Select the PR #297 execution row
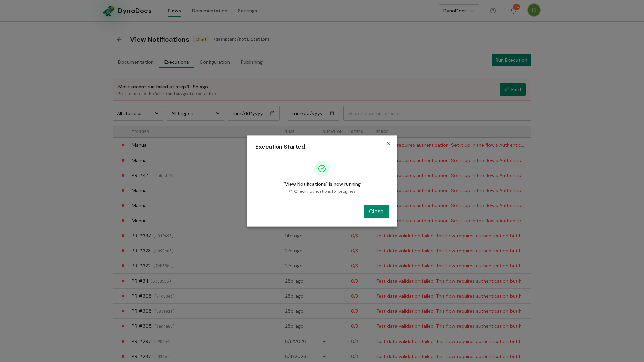The height and width of the screenshot is (362, 644). click(322, 341)
